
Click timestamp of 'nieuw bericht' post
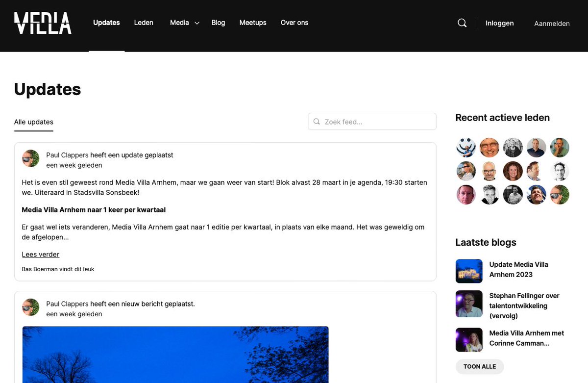[74, 314]
